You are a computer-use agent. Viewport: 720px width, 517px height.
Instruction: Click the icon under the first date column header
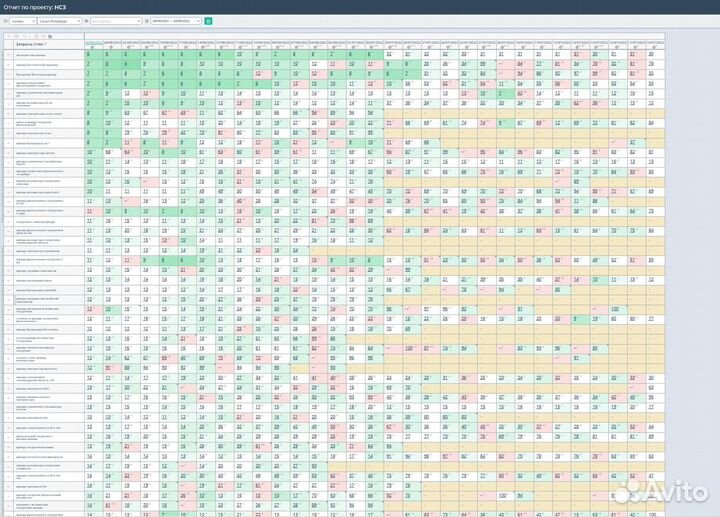coord(93,47)
